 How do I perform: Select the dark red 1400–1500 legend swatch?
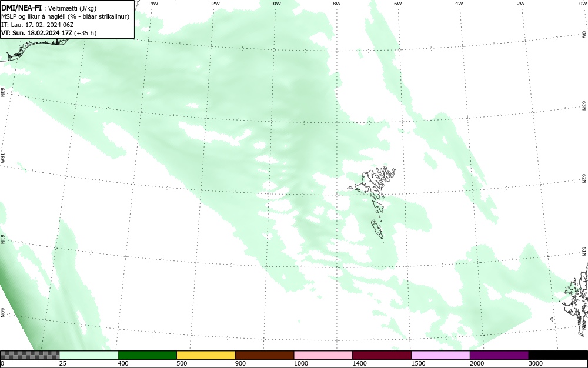point(382,355)
